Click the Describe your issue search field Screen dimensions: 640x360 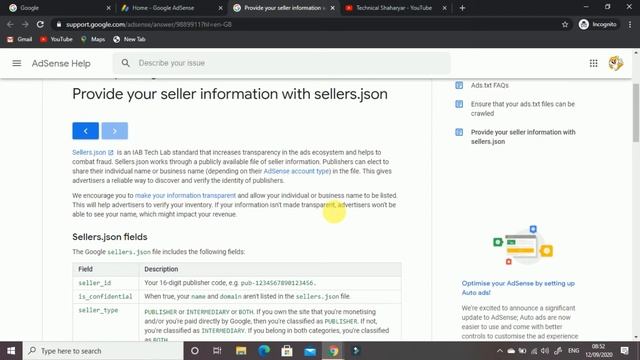[282, 63]
